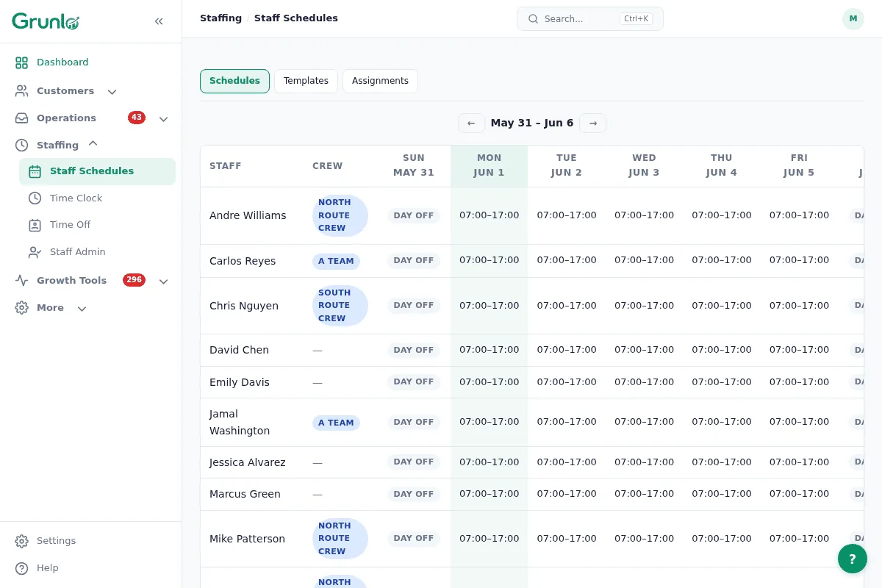Collapse the Staffing menu chevron

[x=93, y=144]
